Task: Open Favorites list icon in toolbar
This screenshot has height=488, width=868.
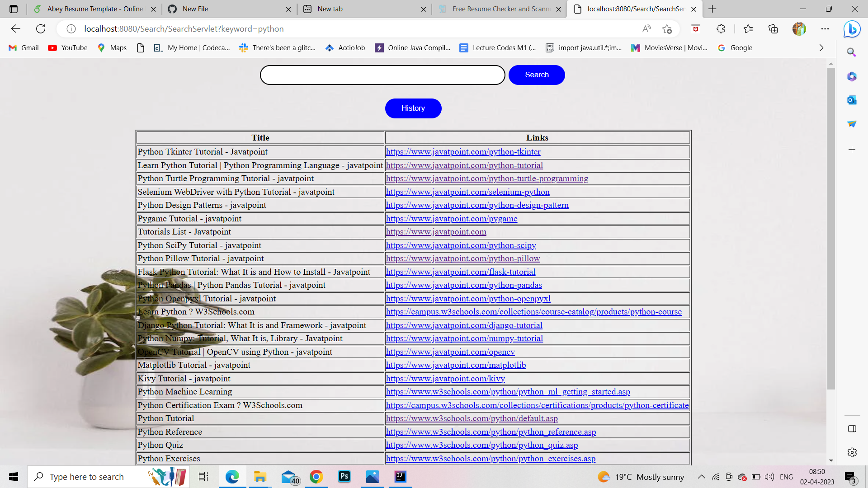Action: [748, 29]
